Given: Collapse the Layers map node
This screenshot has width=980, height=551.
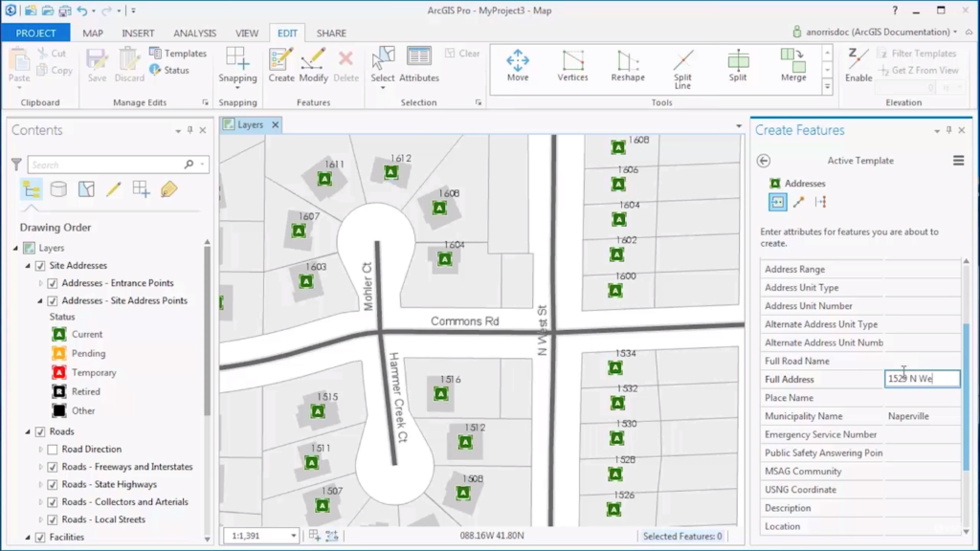Looking at the screenshot, I should click(x=15, y=248).
